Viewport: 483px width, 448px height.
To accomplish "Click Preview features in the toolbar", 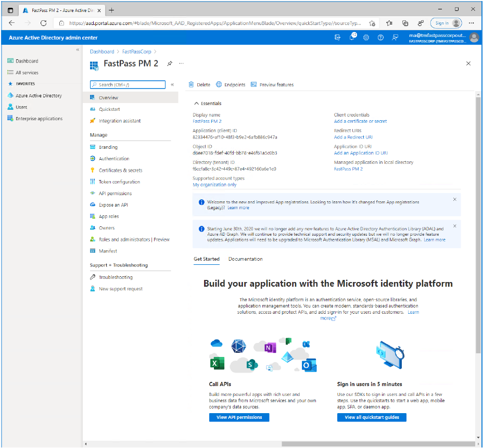I will (272, 85).
